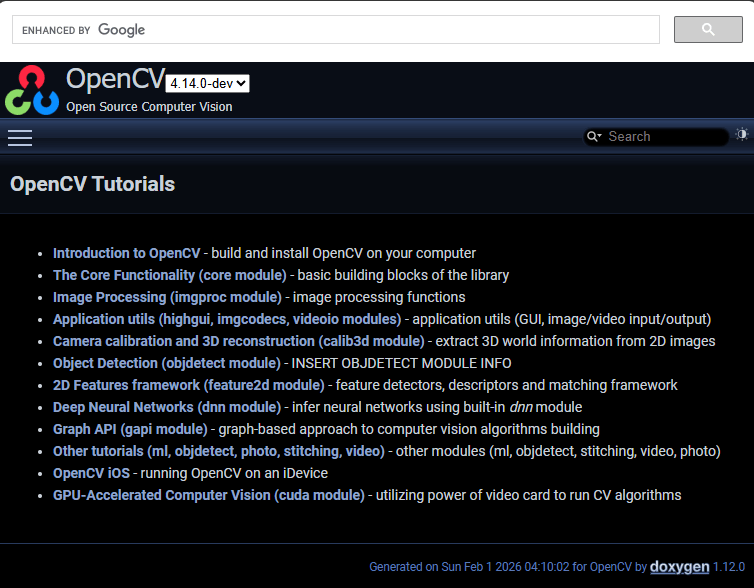
Task: Open the hamburger navigation menu
Action: coord(20,138)
